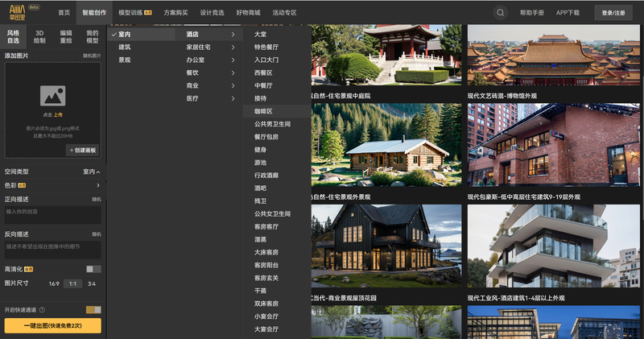
Task: Open 好物商城 navigation item
Action: 248,13
